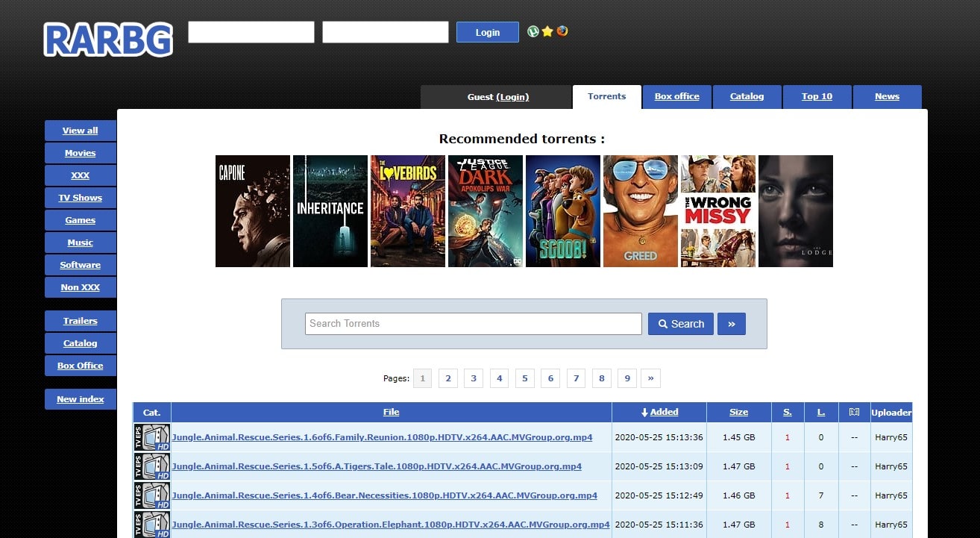
Task: Go to page 7
Action: 577,378
